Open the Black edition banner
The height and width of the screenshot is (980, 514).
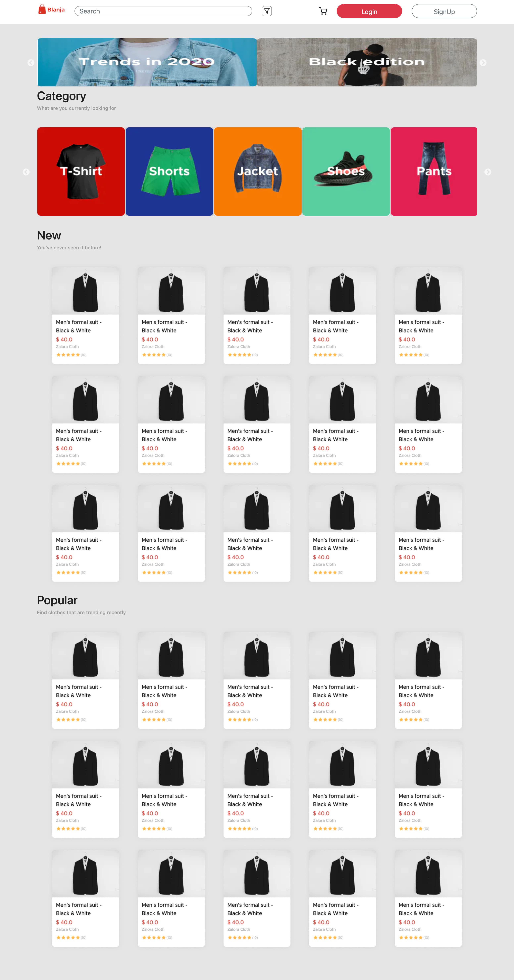click(367, 62)
